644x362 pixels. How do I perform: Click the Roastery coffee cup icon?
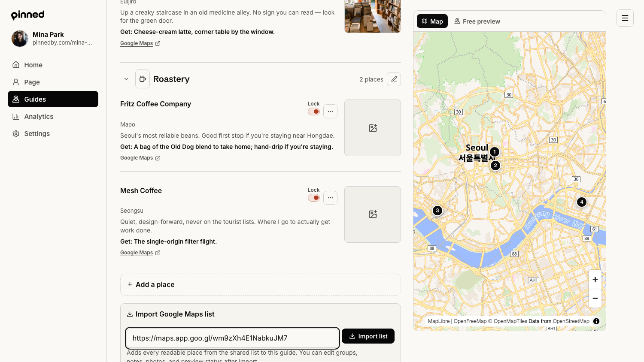[143, 79]
